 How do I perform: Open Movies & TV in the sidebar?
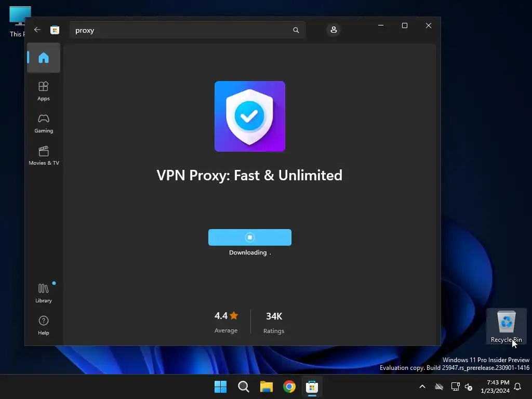[x=44, y=156]
